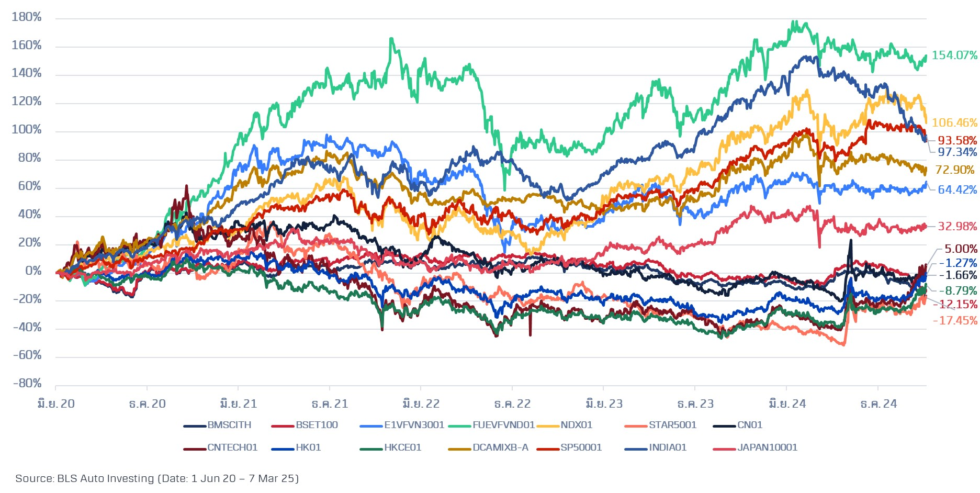
Task: Click the DCAMIXB-A legend label
Action: 500,447
